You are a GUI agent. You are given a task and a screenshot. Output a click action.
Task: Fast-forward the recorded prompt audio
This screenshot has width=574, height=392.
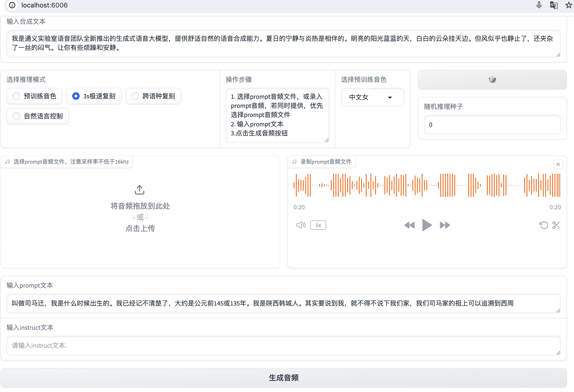point(445,225)
